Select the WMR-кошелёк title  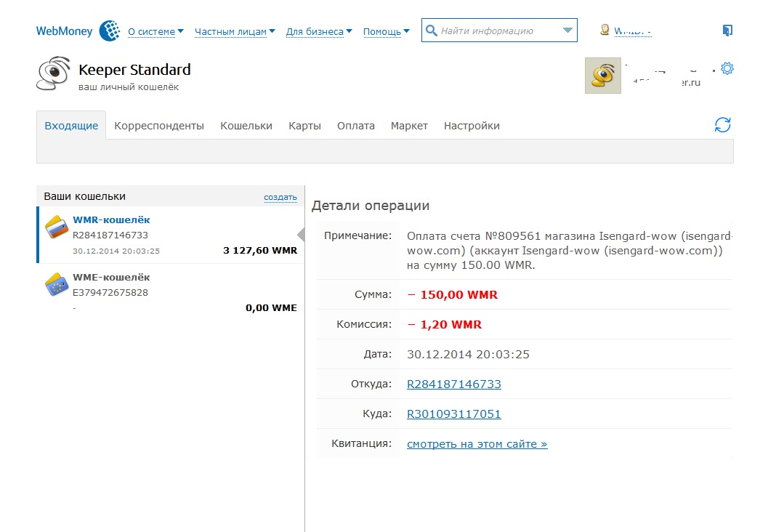point(111,219)
